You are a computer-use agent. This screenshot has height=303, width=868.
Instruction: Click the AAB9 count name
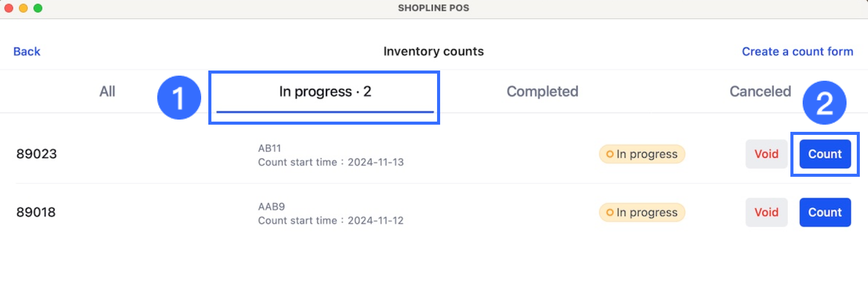coord(271,206)
